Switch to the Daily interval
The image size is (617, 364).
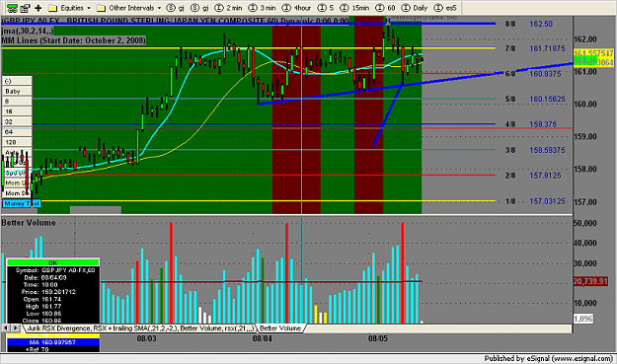415,8
